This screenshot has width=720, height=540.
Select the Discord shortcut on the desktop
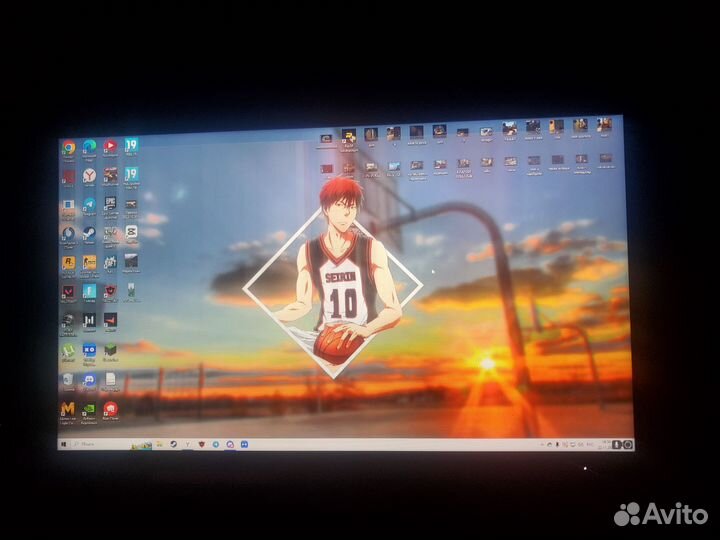click(x=89, y=379)
